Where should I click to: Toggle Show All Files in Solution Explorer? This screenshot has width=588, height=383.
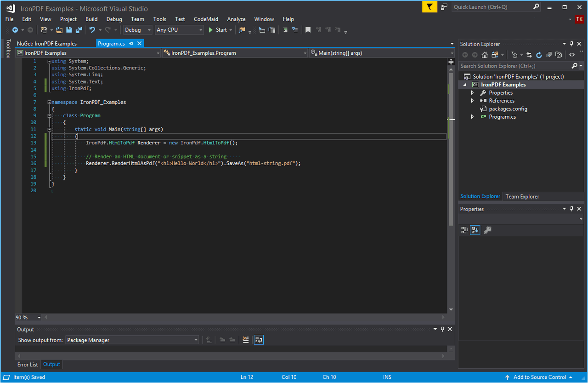point(559,55)
